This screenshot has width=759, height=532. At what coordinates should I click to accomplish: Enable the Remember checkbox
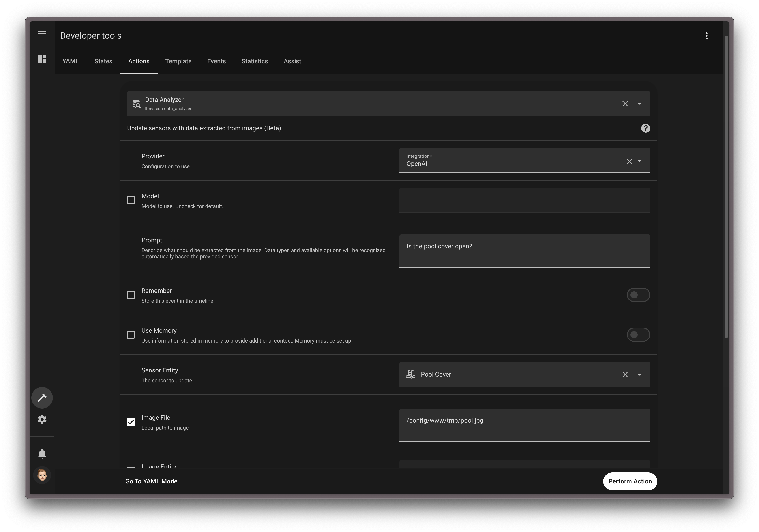[x=131, y=295]
